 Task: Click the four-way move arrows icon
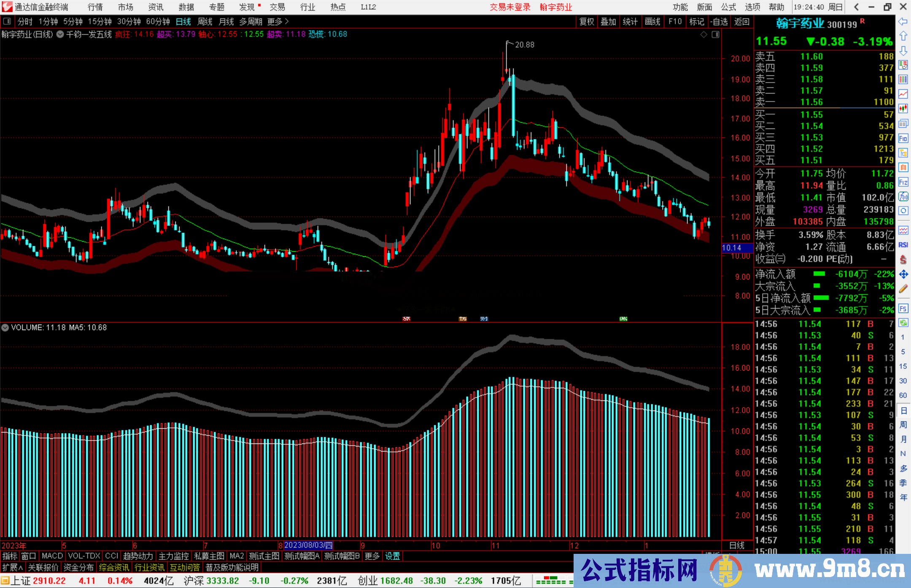click(903, 274)
